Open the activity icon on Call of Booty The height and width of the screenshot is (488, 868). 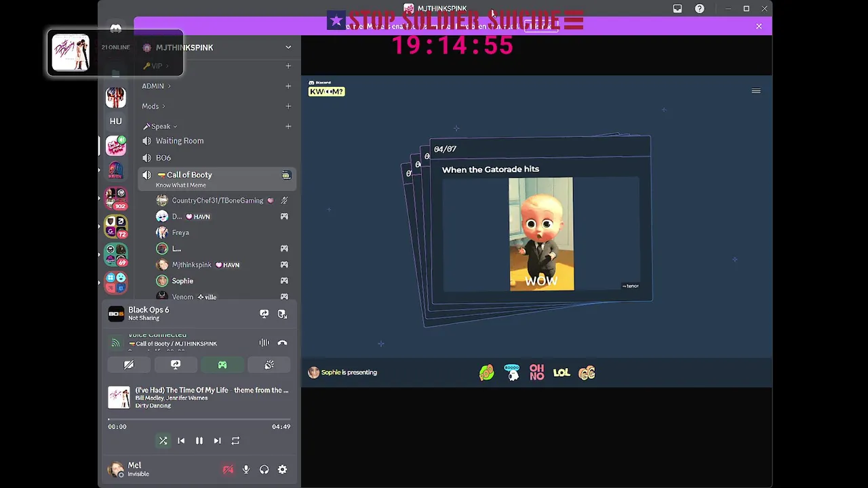point(286,176)
